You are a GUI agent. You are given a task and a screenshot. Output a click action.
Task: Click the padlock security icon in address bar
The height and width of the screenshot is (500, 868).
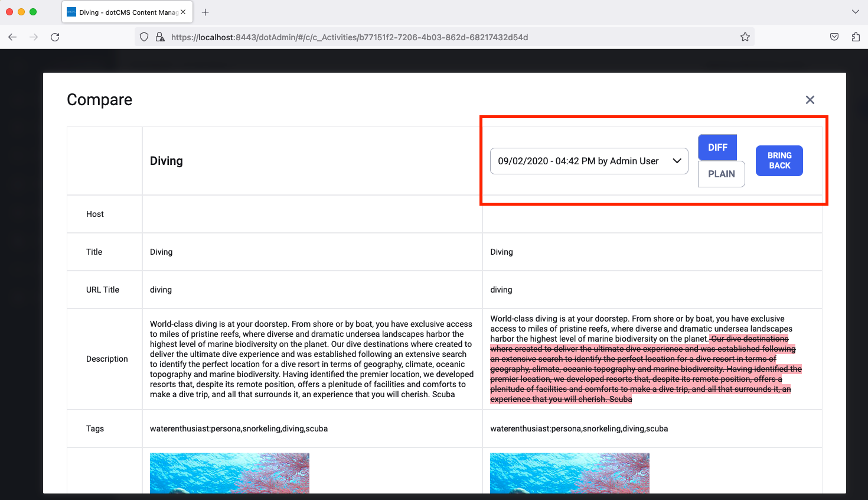[160, 37]
